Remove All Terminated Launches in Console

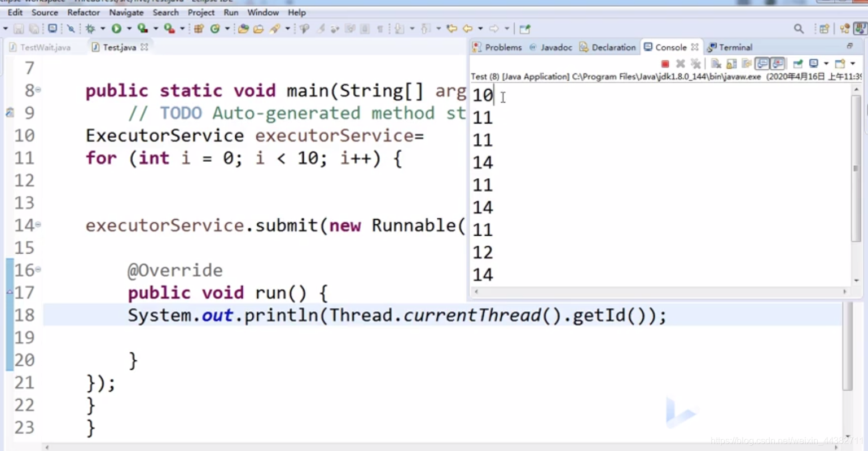(696, 64)
